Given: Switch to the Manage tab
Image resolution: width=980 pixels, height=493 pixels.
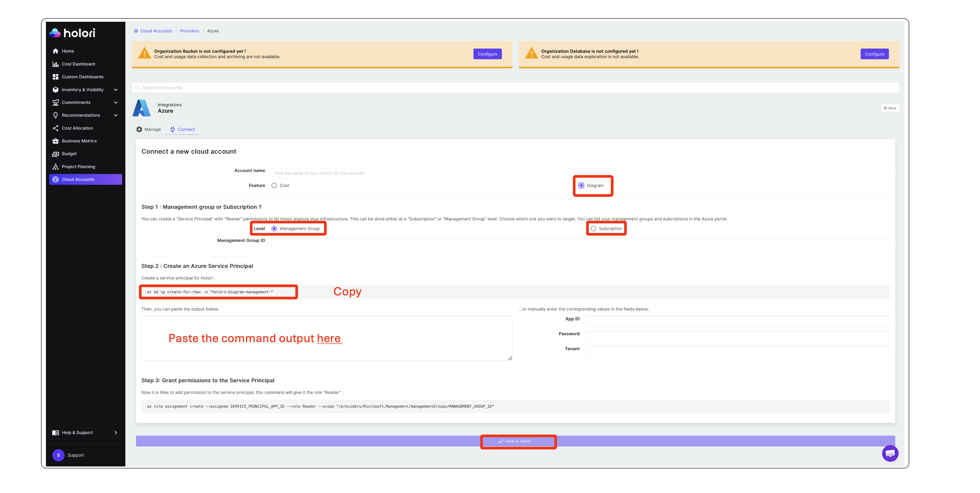Looking at the screenshot, I should (x=149, y=129).
